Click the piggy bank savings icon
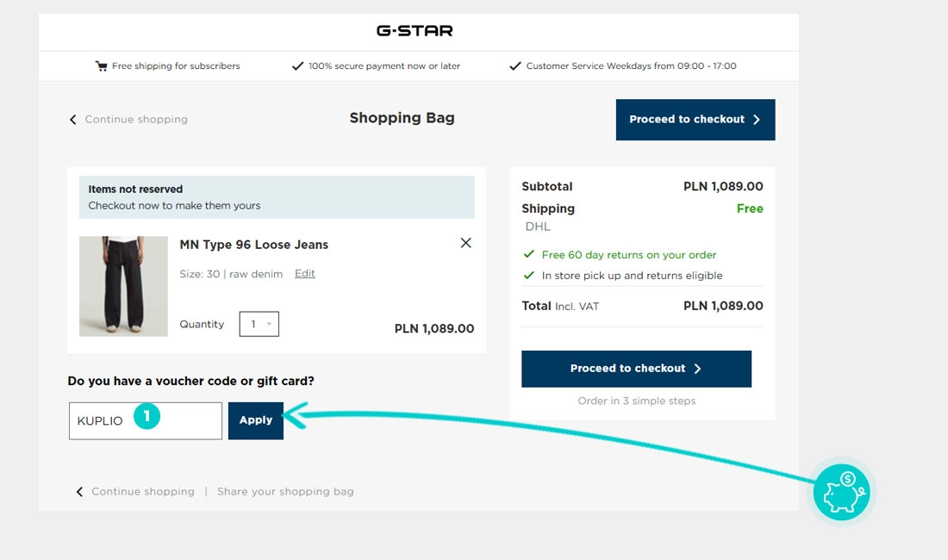Screen dimensions: 948x560 pyautogui.click(x=842, y=493)
